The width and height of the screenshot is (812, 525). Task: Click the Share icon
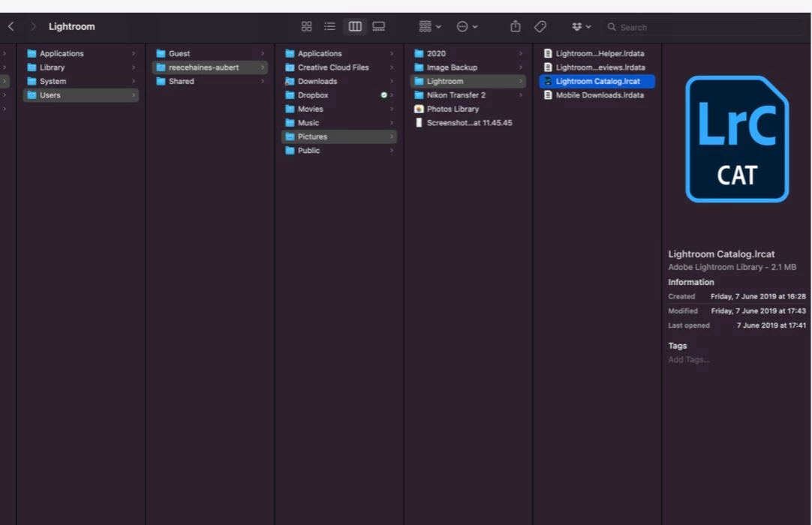[x=516, y=26]
